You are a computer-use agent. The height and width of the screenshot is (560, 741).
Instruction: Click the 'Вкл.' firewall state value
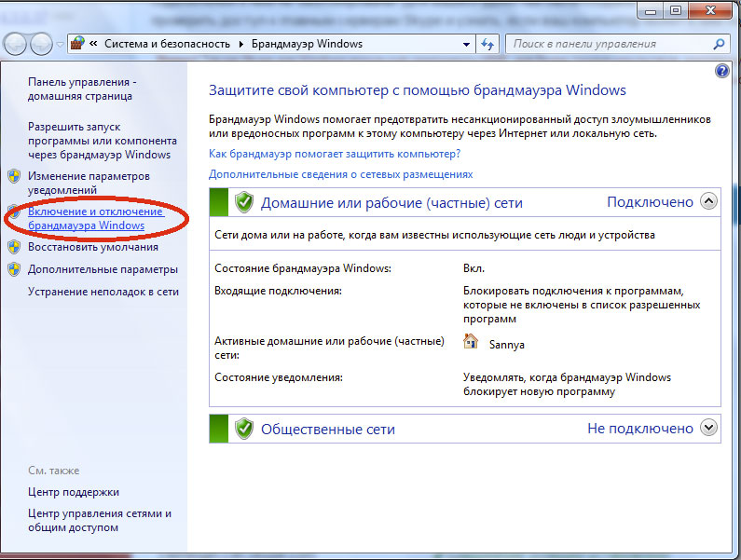[x=474, y=268]
